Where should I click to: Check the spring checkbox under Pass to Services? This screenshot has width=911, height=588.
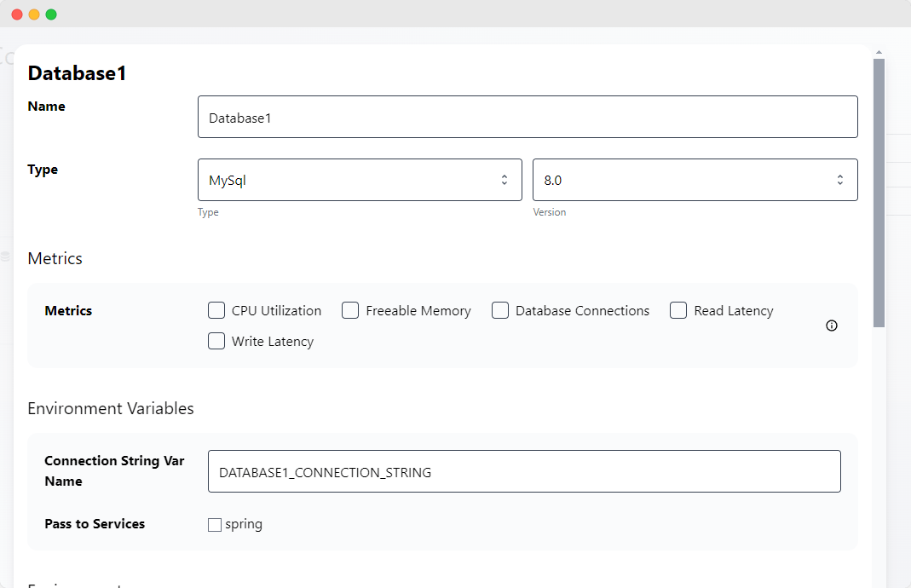pyautogui.click(x=214, y=524)
